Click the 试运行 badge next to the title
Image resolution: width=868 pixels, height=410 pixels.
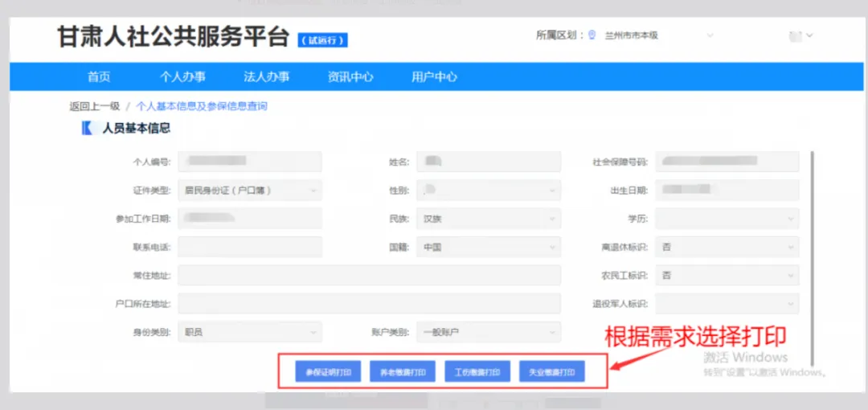pyautogui.click(x=323, y=40)
